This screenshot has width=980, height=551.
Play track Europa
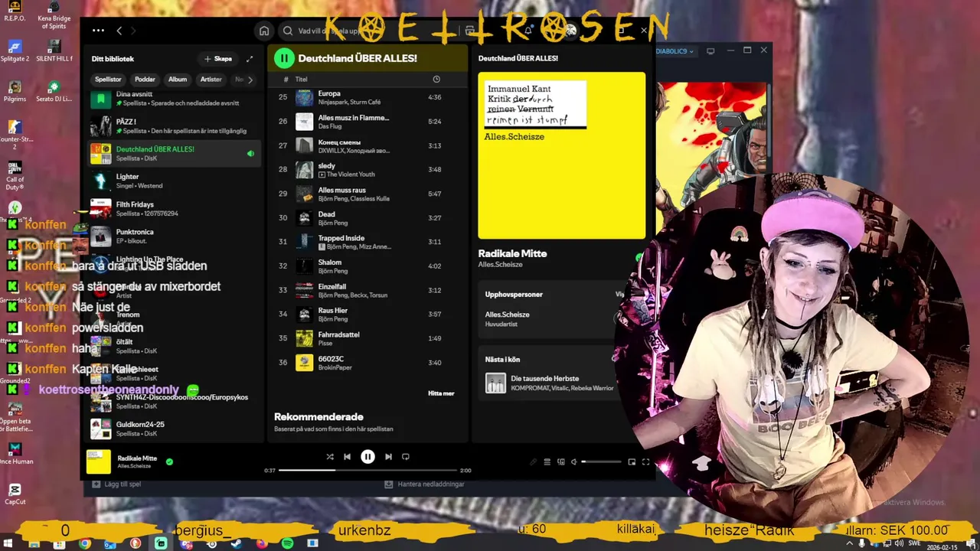[367, 97]
